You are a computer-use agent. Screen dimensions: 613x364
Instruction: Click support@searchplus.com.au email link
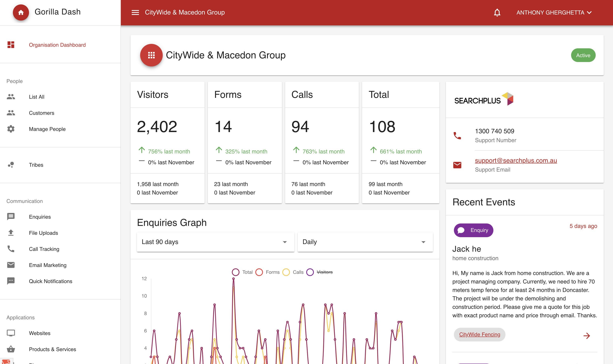pos(516,160)
